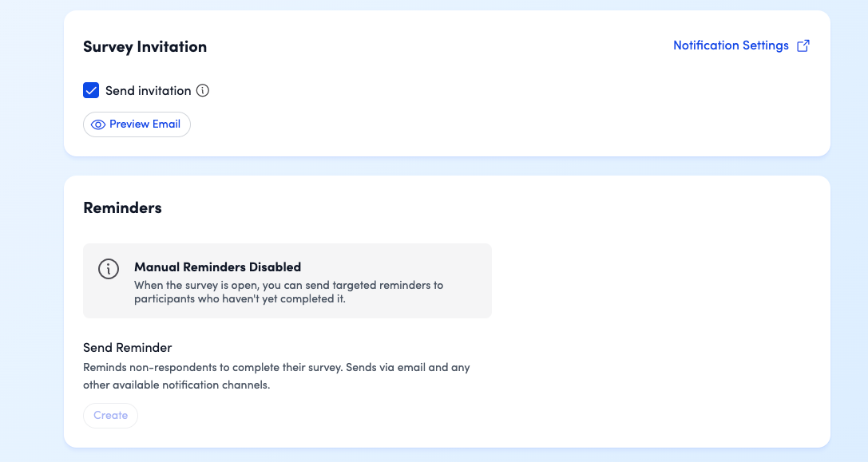Viewport: 868px width, 462px height.
Task: Uncheck the Send invitation checkbox
Action: 91,90
